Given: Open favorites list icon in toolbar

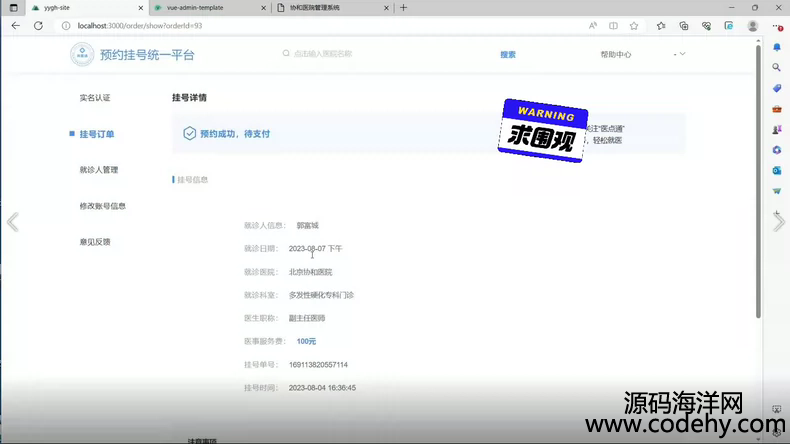Looking at the screenshot, I should click(x=661, y=26).
